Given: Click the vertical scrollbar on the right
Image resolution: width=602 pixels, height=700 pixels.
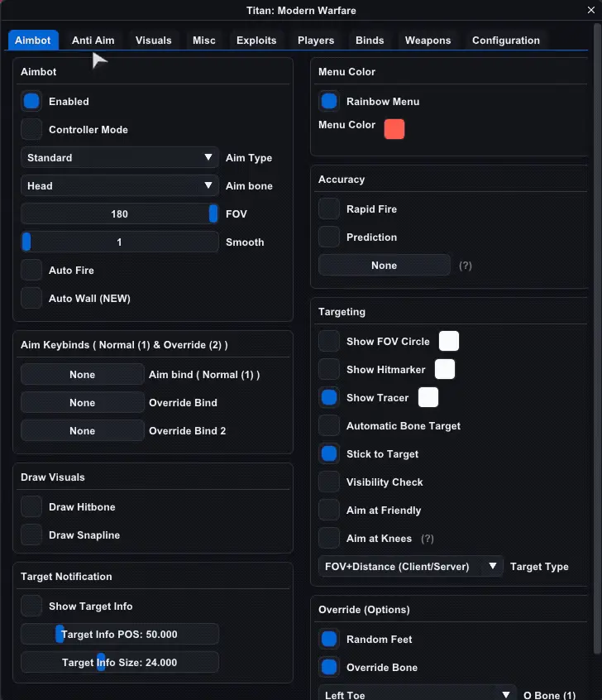Looking at the screenshot, I should point(598,339).
